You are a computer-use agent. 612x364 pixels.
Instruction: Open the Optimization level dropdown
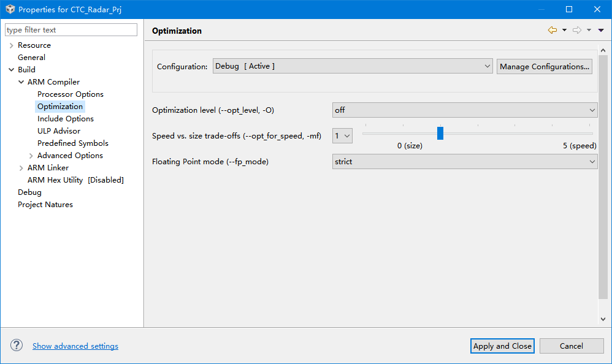tap(464, 110)
